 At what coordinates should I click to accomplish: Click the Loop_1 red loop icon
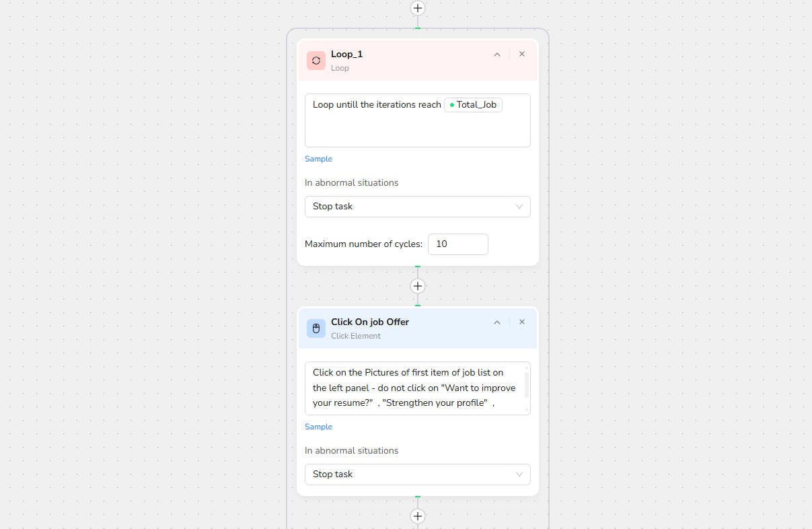click(316, 61)
